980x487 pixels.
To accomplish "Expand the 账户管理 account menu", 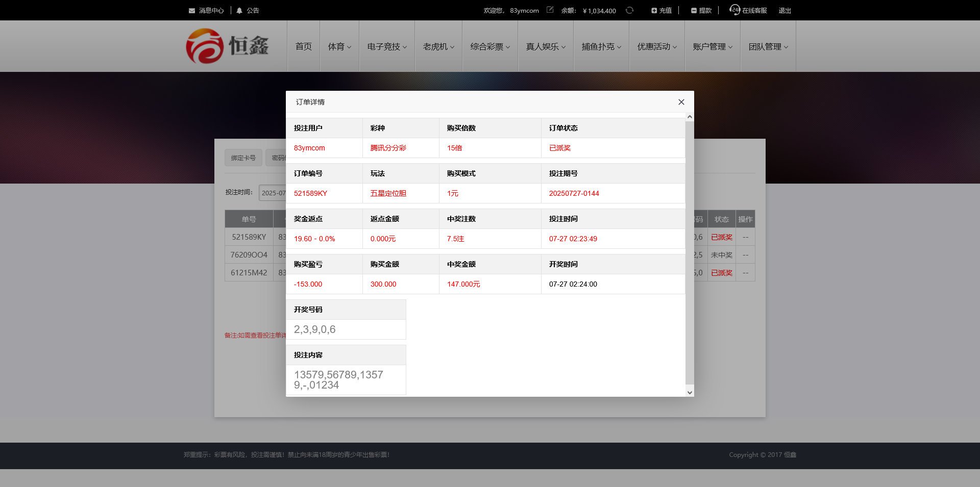I will [713, 46].
